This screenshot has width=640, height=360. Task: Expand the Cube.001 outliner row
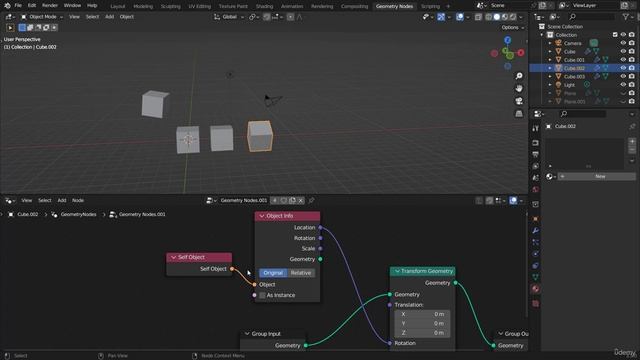tap(550, 60)
